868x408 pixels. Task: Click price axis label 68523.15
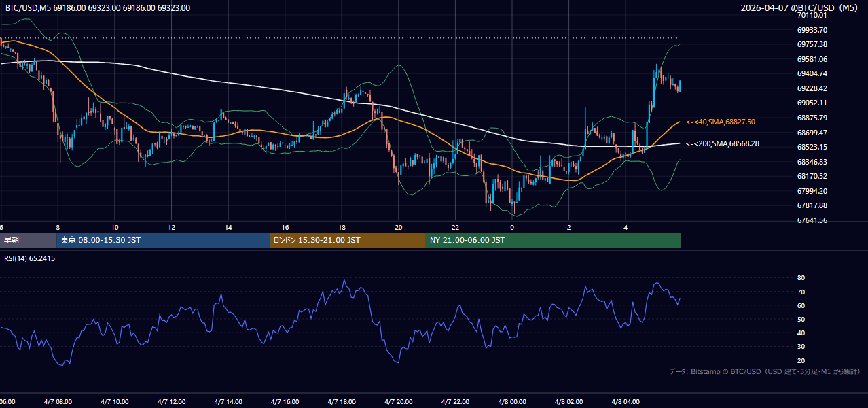812,147
